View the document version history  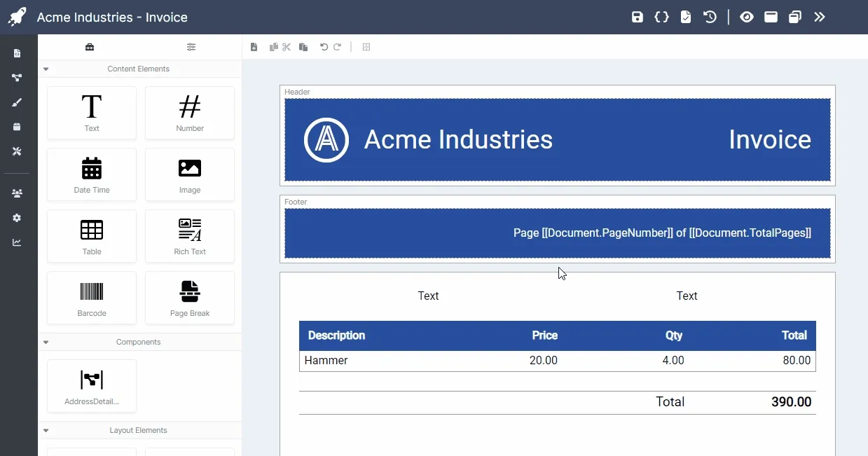[x=710, y=17]
